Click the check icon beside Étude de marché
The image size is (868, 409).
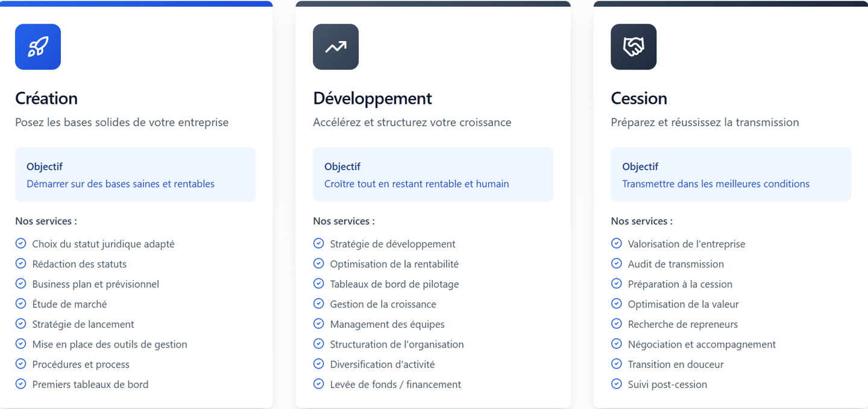20,303
